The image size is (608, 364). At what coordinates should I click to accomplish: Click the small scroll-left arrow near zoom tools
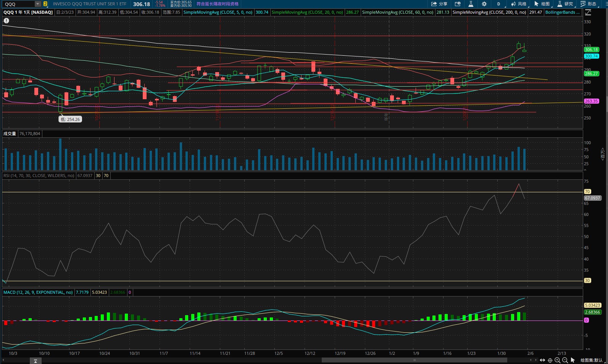click(531, 360)
